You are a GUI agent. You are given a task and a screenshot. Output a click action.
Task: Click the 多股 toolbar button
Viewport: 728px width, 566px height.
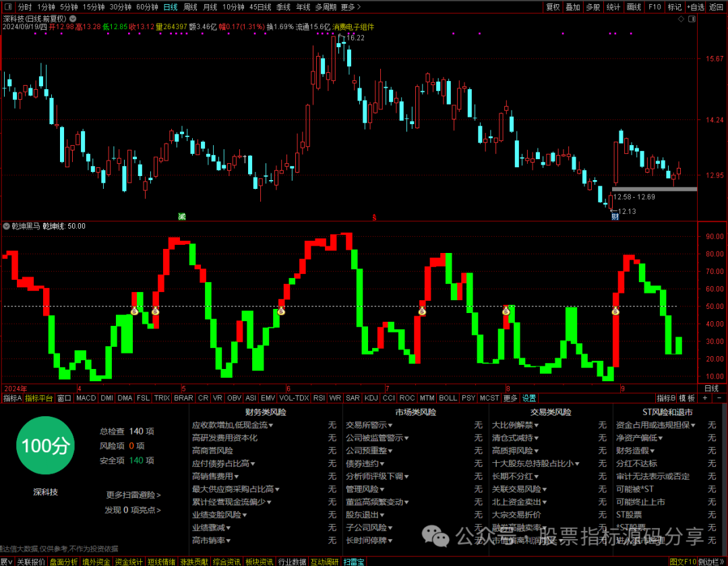(593, 7)
